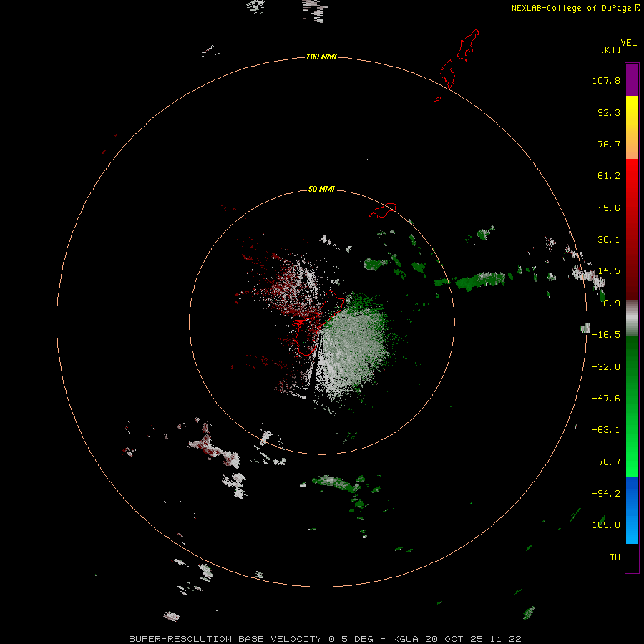Click the 14.5 velocity scale value

click(x=609, y=271)
